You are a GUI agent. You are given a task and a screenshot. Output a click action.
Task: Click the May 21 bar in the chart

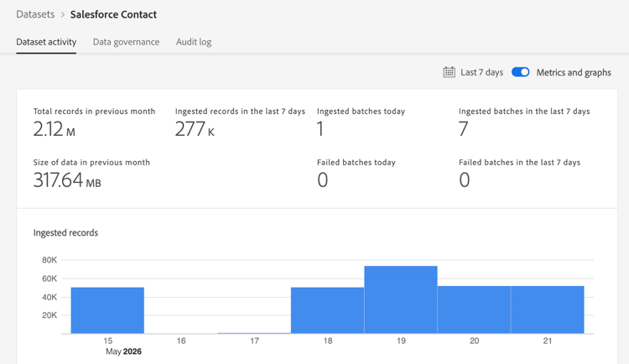(547, 309)
